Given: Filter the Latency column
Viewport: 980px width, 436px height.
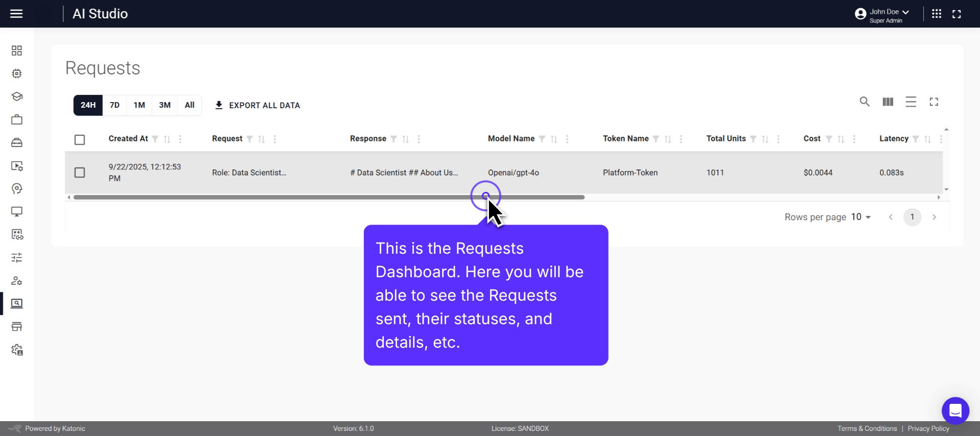Looking at the screenshot, I should (x=916, y=139).
